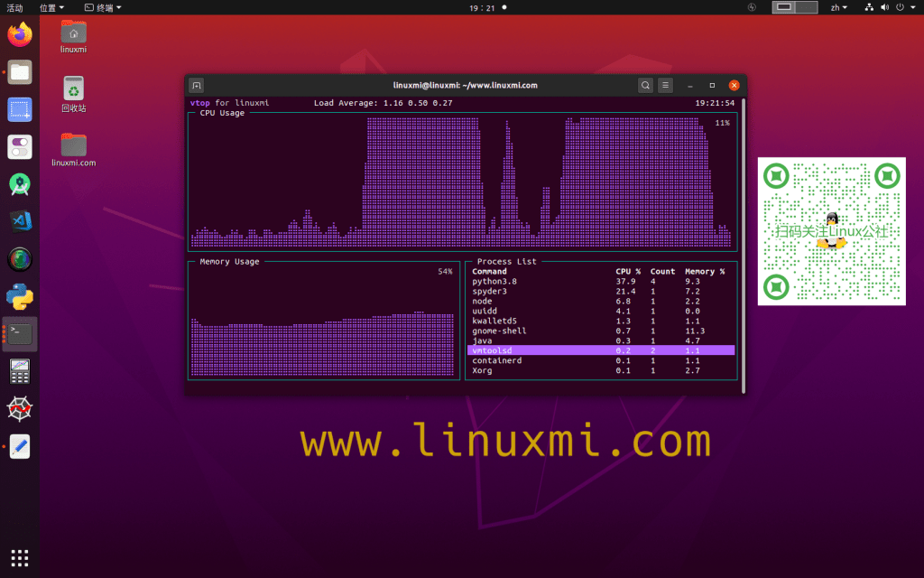Select the node process row

coord(601,302)
